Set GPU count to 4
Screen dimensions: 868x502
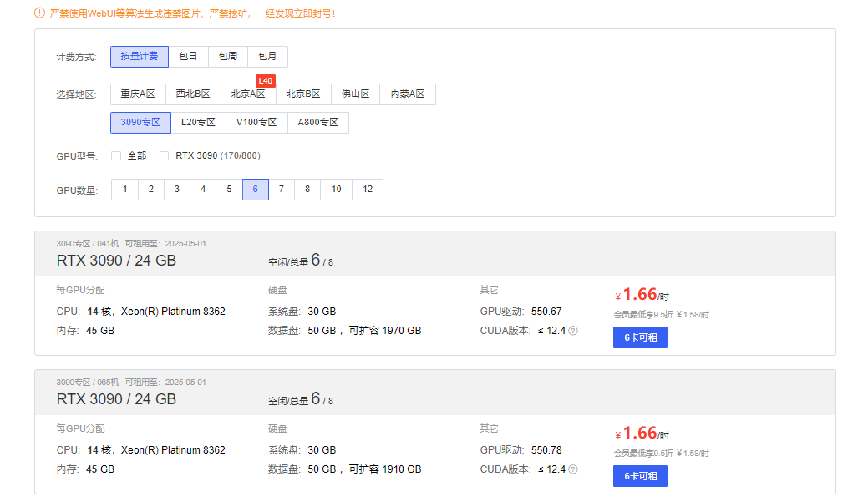(203, 190)
